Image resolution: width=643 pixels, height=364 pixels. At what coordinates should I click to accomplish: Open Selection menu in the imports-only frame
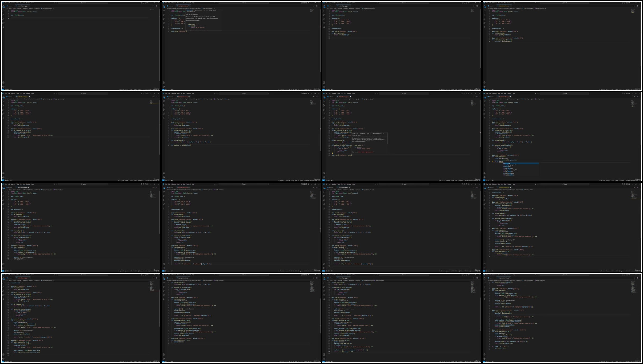(x=13, y=3)
